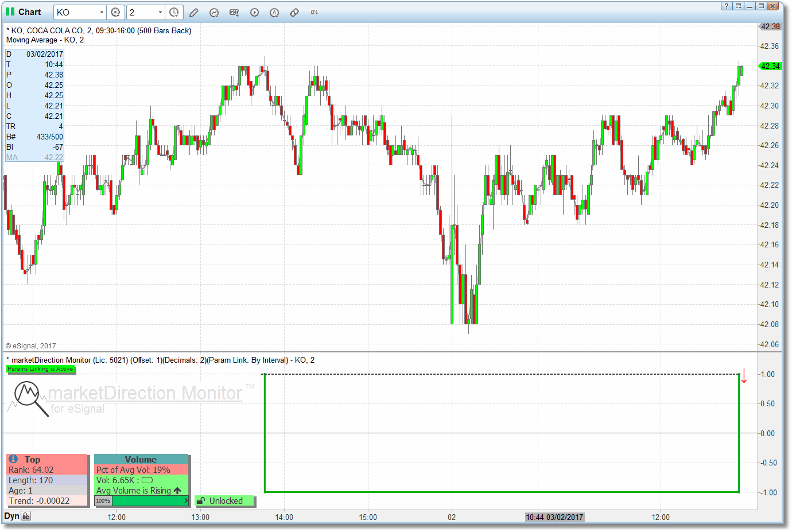Viewport: 792px width, 532px height.
Task: Click the KO, COCA COLA CO chart title
Action: pyautogui.click(x=99, y=31)
